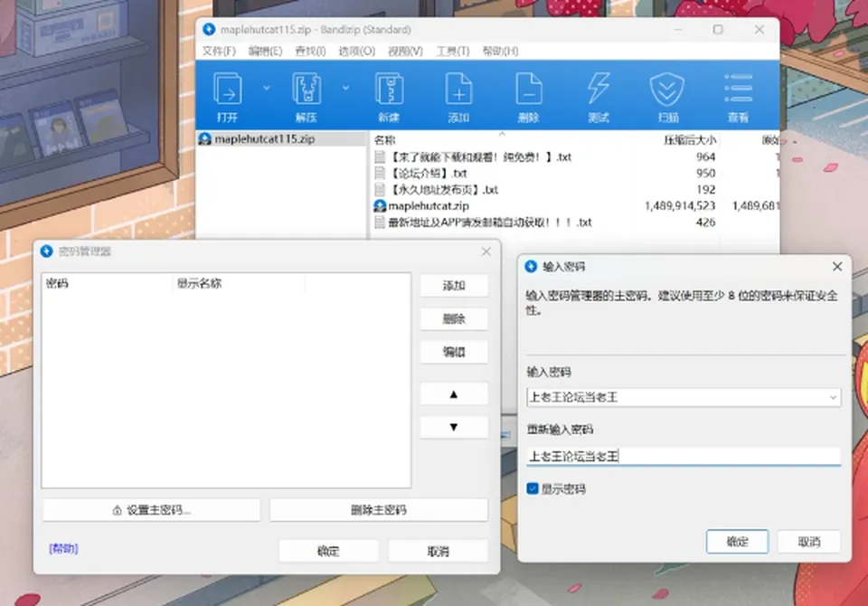Image resolution: width=868 pixels, height=606 pixels.
Task: Click the 添加 (Add) files toolbar icon
Action: coord(458,97)
